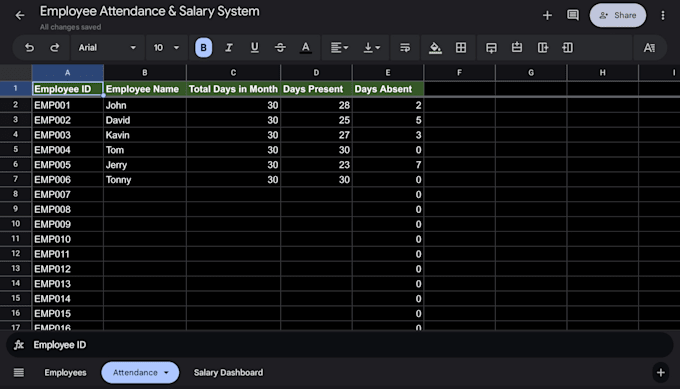
Task: Select column B header
Action: (x=145, y=73)
